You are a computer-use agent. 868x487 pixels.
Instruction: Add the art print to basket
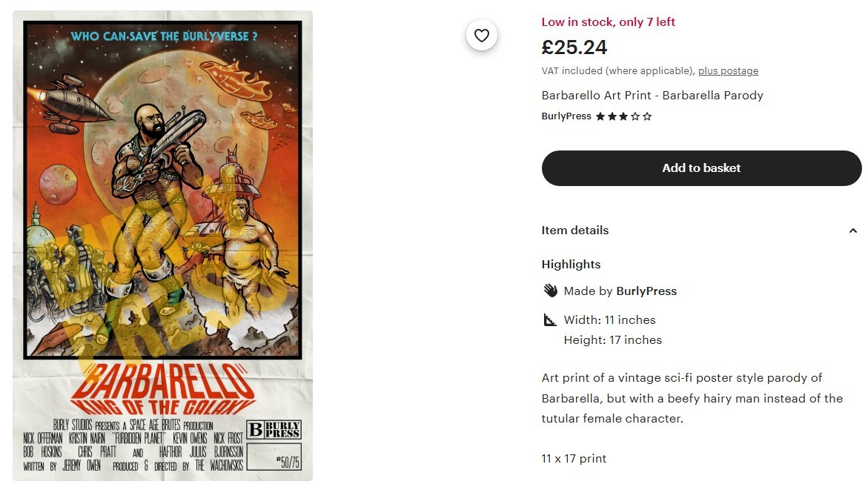(701, 168)
